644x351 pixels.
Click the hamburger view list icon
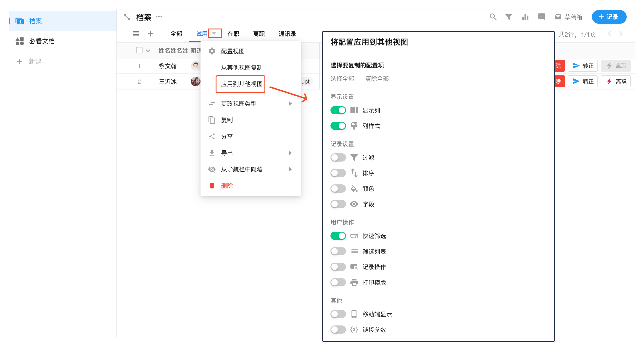(136, 34)
